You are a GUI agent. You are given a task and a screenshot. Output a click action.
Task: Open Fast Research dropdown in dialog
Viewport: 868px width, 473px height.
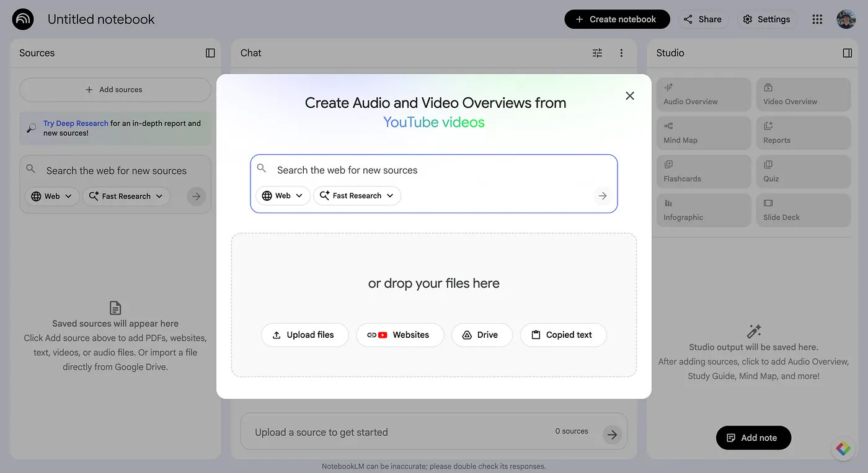[357, 196]
